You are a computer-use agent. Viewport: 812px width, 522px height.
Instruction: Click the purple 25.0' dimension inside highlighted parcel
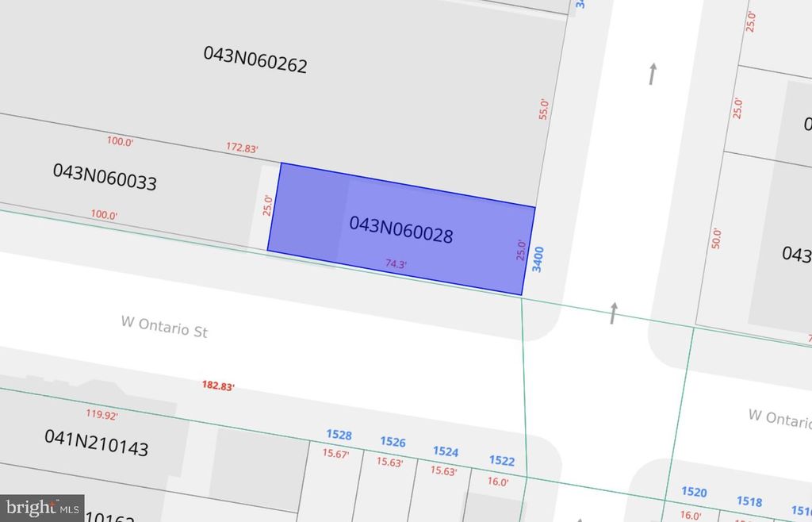521,250
